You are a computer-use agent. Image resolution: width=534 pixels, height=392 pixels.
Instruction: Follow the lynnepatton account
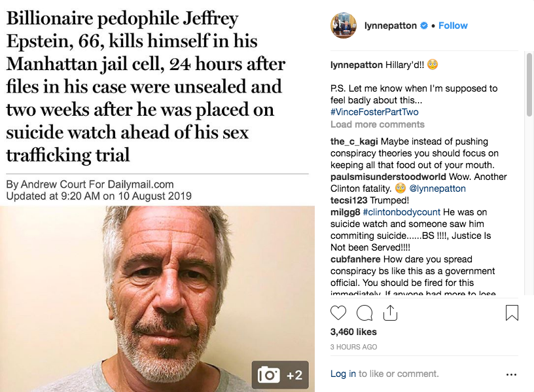[453, 26]
